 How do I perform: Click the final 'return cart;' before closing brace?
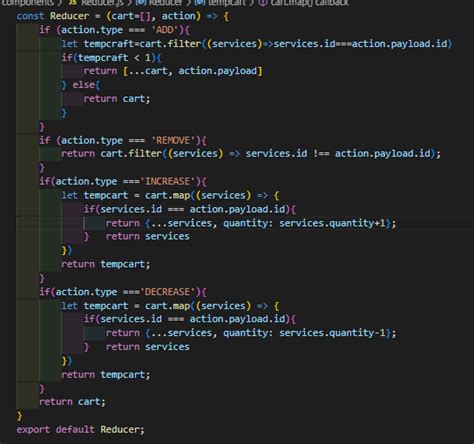click(x=72, y=402)
